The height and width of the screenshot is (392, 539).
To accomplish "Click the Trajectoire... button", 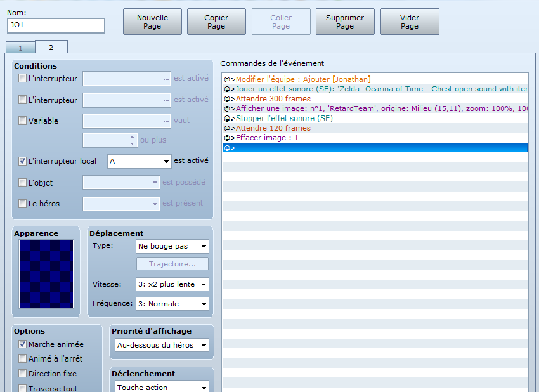I will pos(172,264).
